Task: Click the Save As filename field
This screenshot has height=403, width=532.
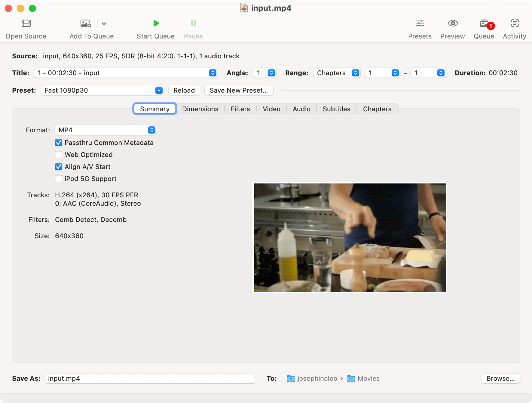Action: click(150, 378)
